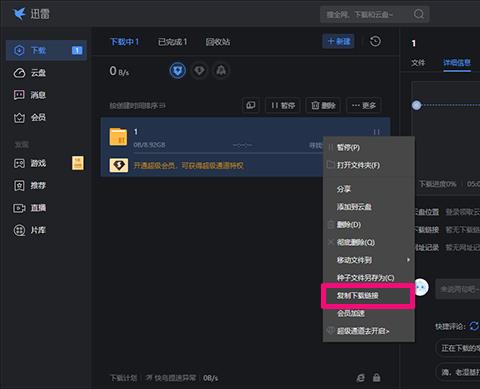
Task: Click the blue shield acceleration icon
Action: click(x=178, y=71)
